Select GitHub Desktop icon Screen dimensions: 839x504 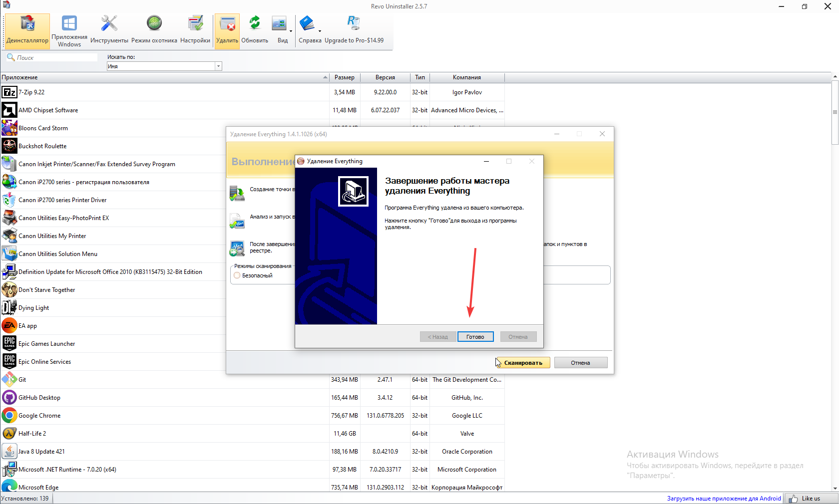point(9,398)
